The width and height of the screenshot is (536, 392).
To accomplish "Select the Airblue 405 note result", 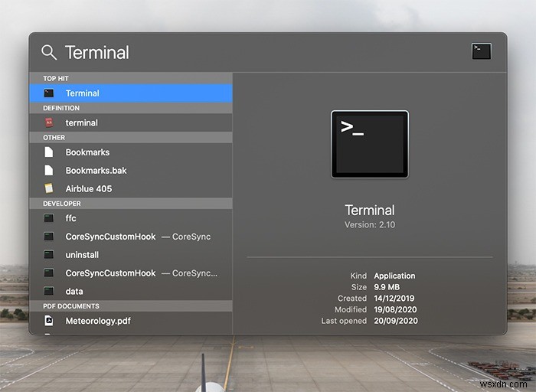I will pos(131,188).
